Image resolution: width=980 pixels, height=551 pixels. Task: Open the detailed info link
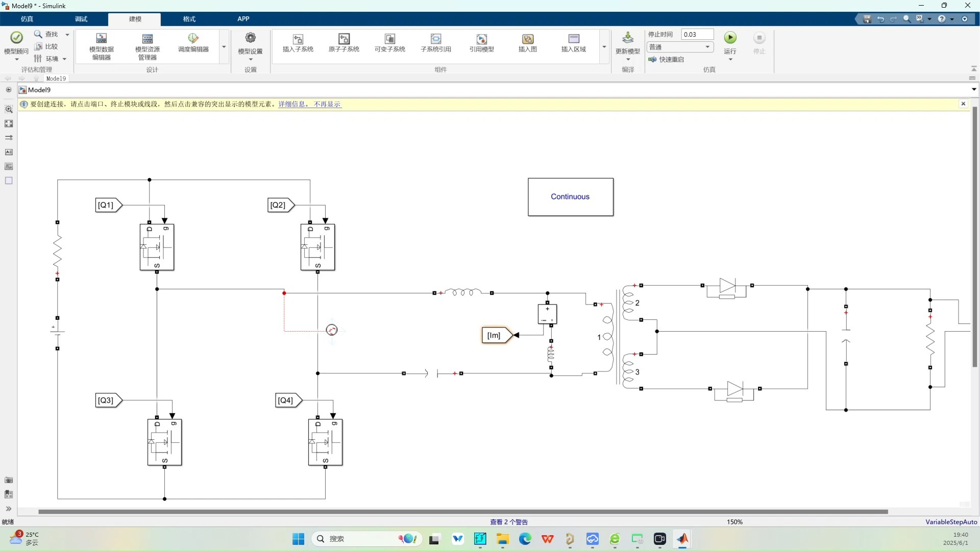point(292,104)
